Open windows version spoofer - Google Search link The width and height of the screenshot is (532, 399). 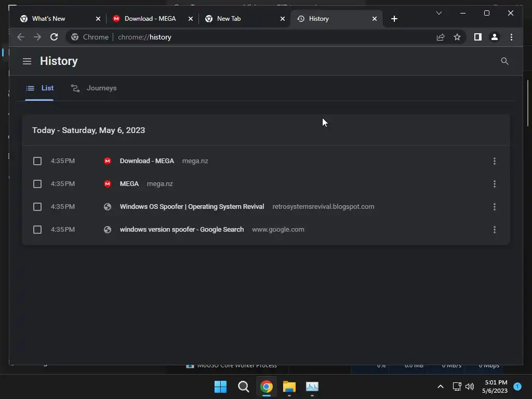(x=181, y=230)
